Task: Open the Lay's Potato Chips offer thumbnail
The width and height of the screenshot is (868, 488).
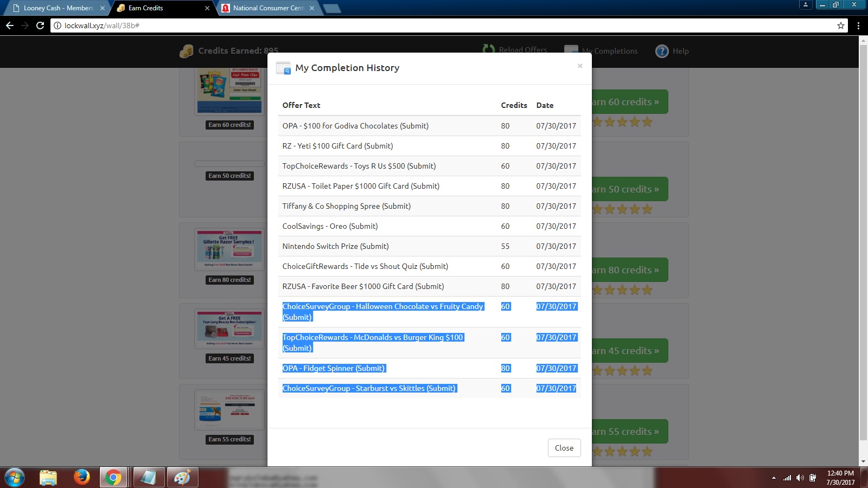Action: coord(229,91)
